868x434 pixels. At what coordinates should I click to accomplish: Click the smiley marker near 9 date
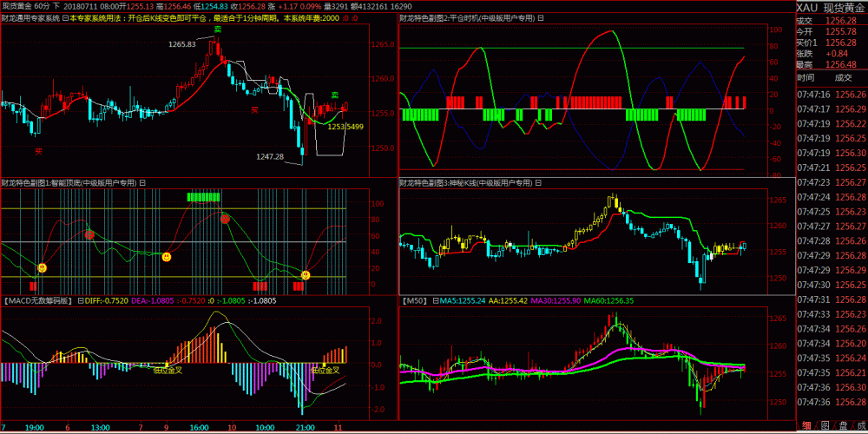pyautogui.click(x=166, y=257)
